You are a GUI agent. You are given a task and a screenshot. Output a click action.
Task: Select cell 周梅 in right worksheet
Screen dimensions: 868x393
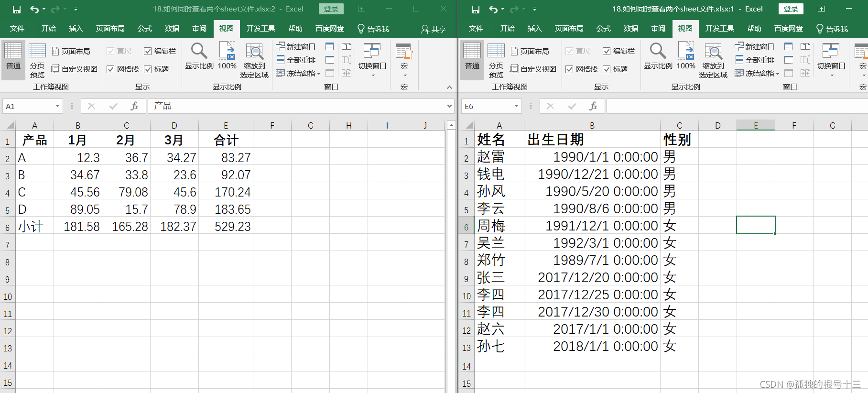click(x=499, y=225)
